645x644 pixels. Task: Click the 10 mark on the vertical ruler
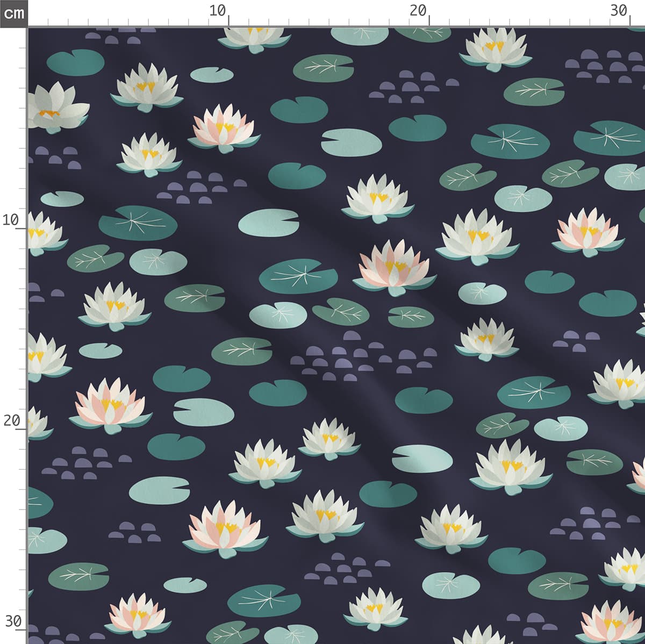point(11,220)
